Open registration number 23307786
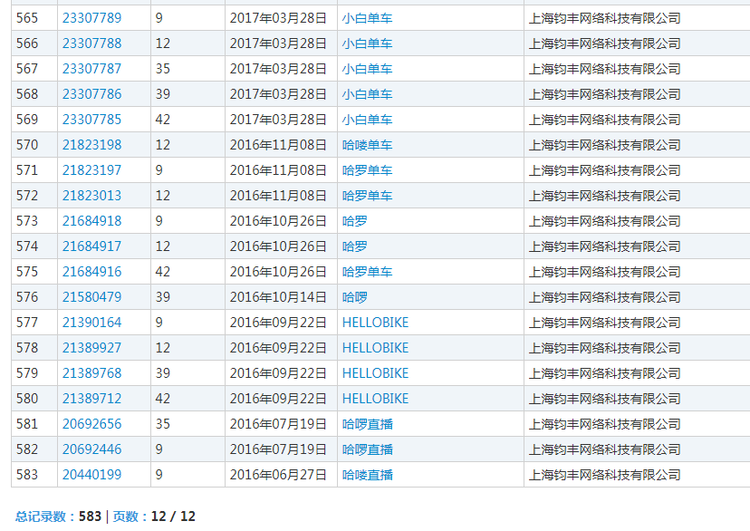Viewport: 750px width, 531px height. click(92, 94)
